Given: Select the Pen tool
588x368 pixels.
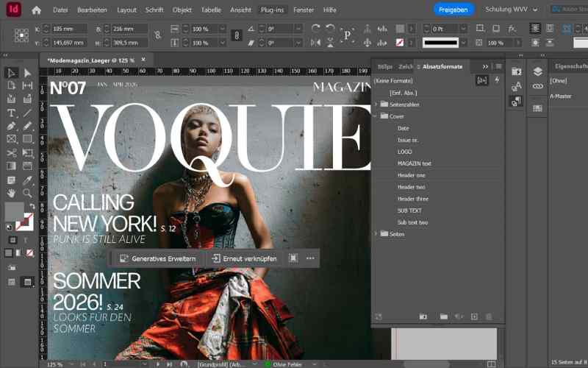Looking at the screenshot, I should tap(11, 126).
